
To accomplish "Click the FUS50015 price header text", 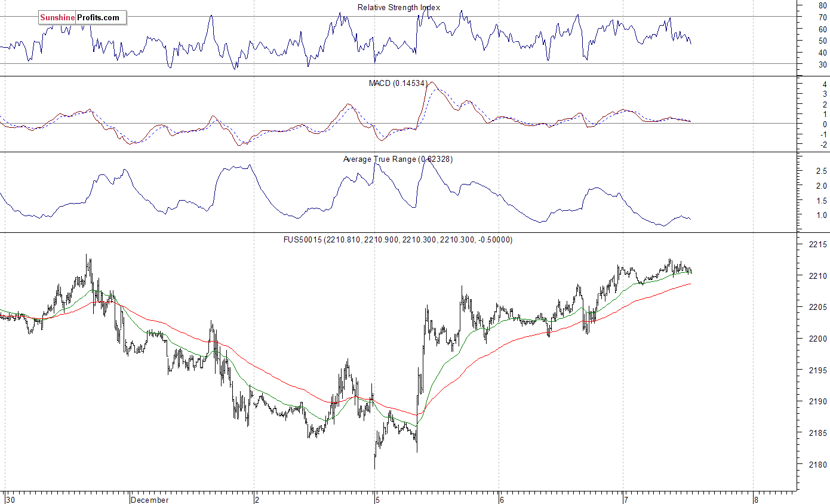I will 398,240.
